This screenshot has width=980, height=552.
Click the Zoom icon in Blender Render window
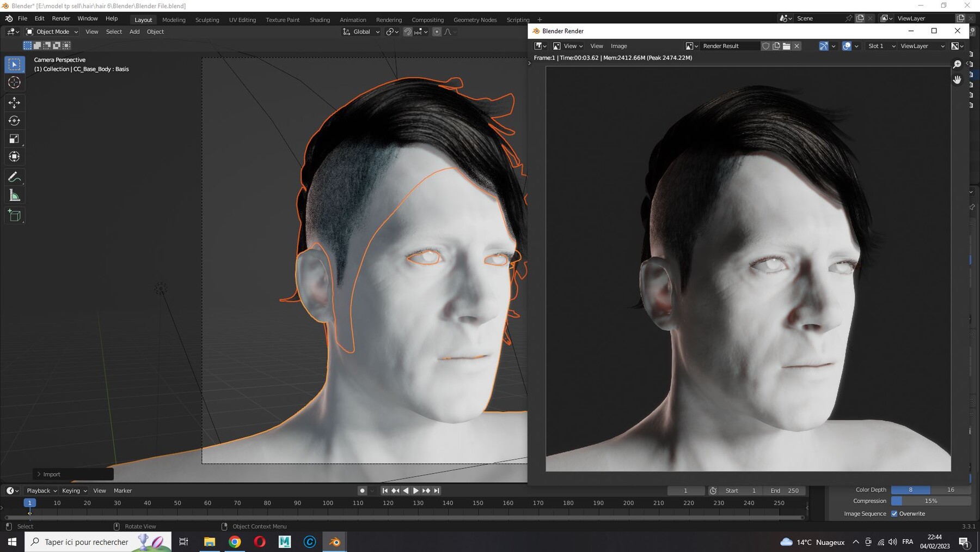pos(957,64)
